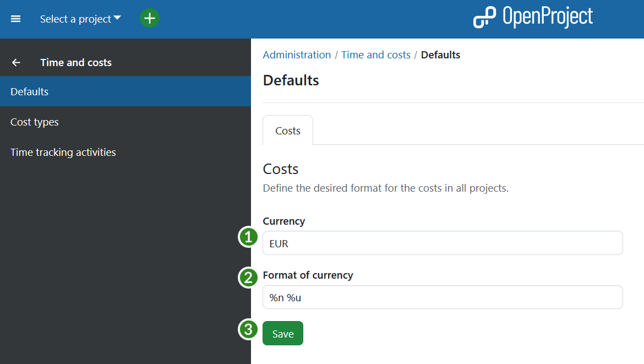Viewport: 644px width, 364px height.
Task: Click inside the Currency input field
Action: click(443, 242)
